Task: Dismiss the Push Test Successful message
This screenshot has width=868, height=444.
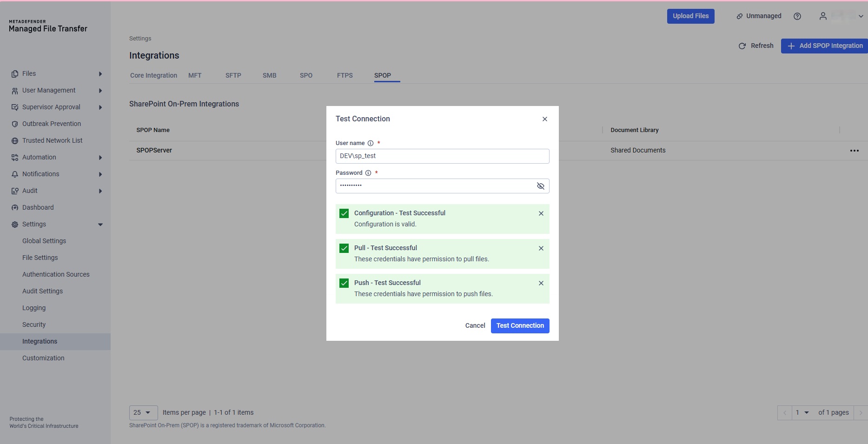Action: point(541,283)
